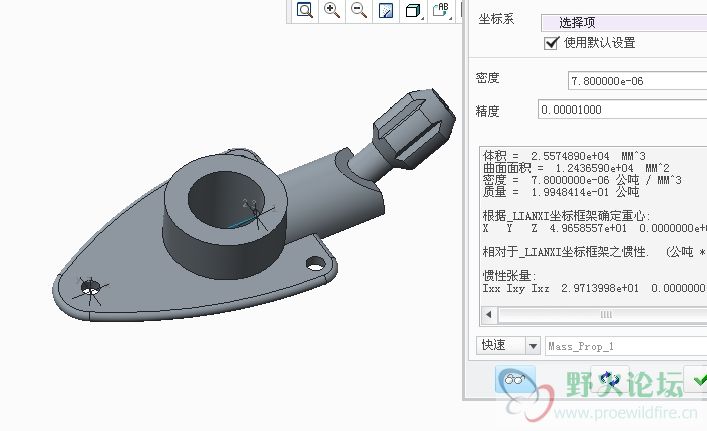This screenshot has width=707, height=431.
Task: Open the annotation display AB icon
Action: tap(441, 10)
